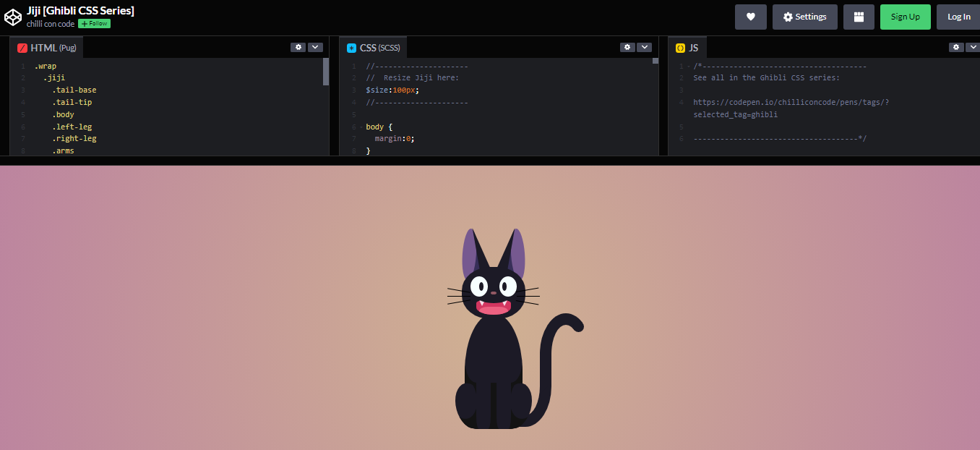This screenshot has height=450, width=980.
Task: Open the Settings gear in the header
Action: pyautogui.click(x=804, y=16)
